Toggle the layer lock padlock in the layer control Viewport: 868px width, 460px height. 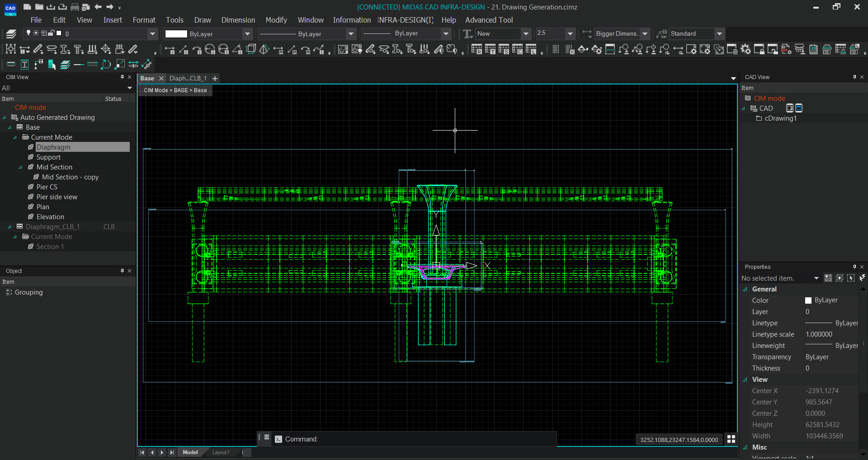click(51, 33)
